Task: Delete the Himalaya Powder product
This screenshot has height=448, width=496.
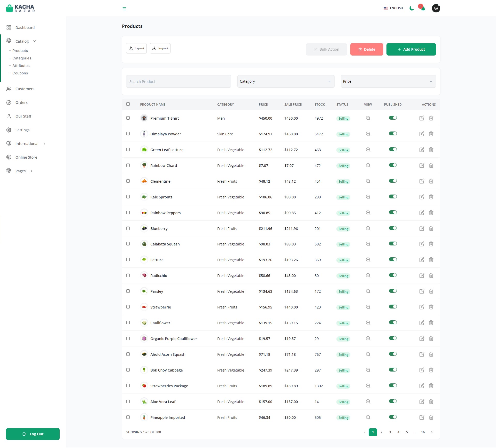Action: (431, 134)
